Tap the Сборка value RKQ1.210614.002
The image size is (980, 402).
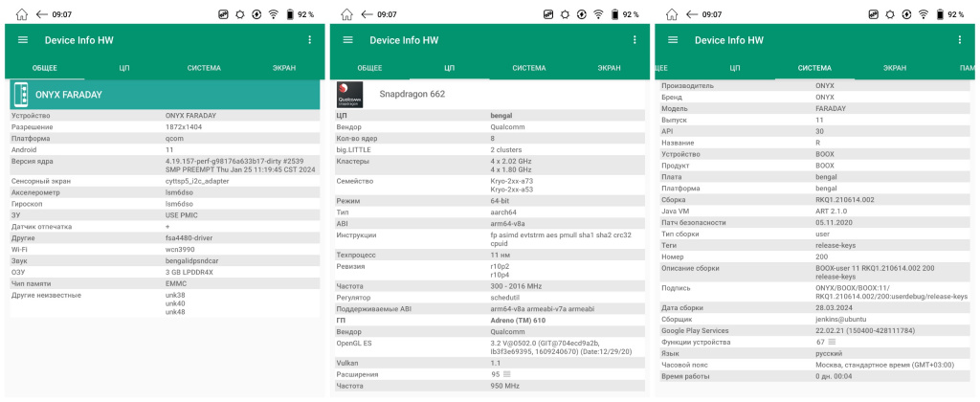pyautogui.click(x=844, y=199)
